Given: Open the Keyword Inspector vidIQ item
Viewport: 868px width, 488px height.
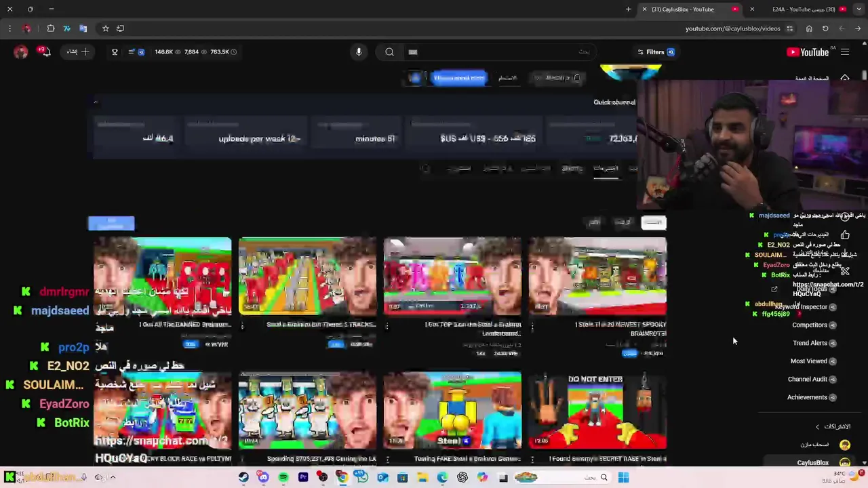Looking at the screenshot, I should (805, 307).
